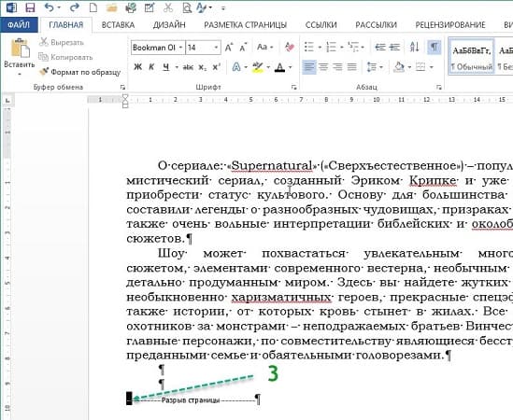Viewport: 513px width, 420px height.
Task: Justify the paragraph text
Action: [351, 67]
